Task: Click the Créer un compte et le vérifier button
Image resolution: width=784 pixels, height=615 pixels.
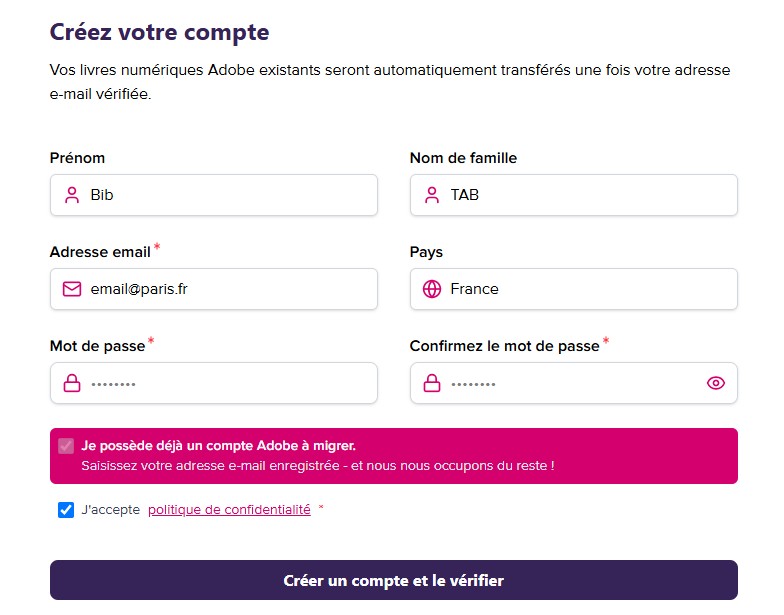Action: pos(394,580)
